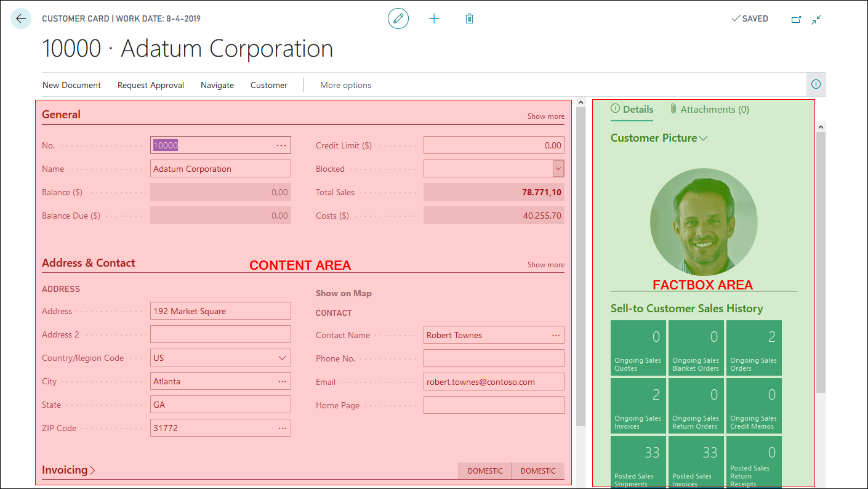This screenshot has width=868, height=489.
Task: Open the Ongoing Sales Blanket Orders tile
Action: [696, 348]
